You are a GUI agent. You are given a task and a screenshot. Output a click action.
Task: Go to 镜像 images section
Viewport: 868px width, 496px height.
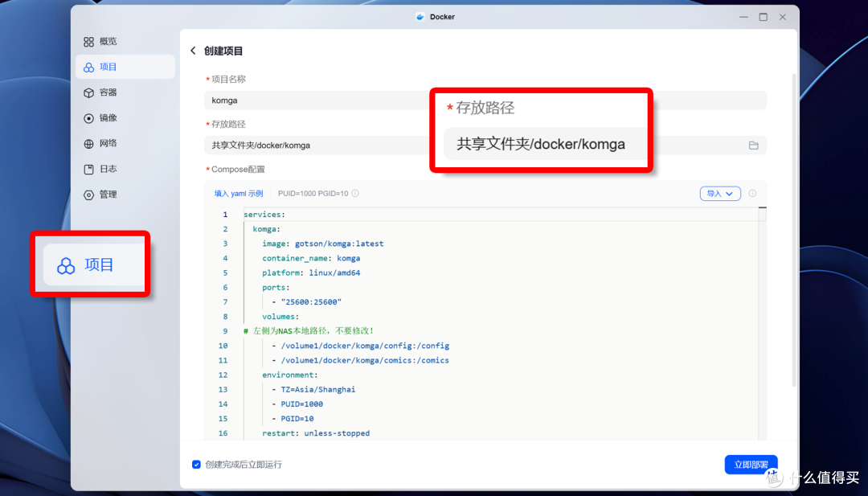point(125,118)
